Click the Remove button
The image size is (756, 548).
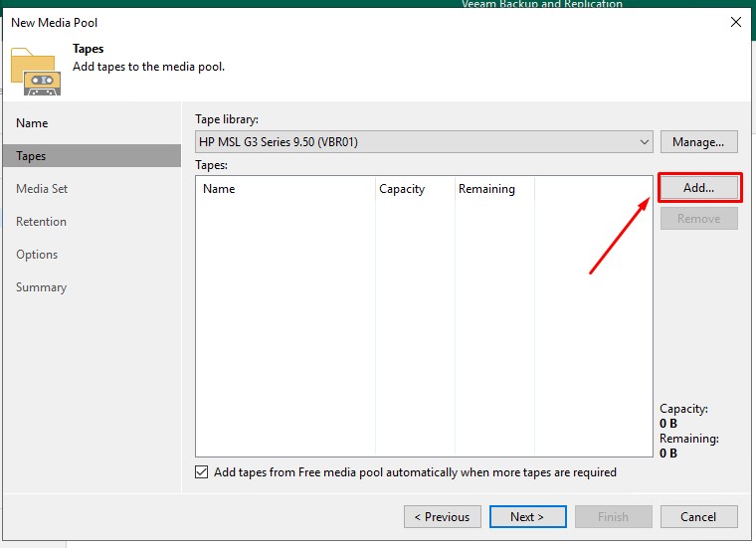698,219
